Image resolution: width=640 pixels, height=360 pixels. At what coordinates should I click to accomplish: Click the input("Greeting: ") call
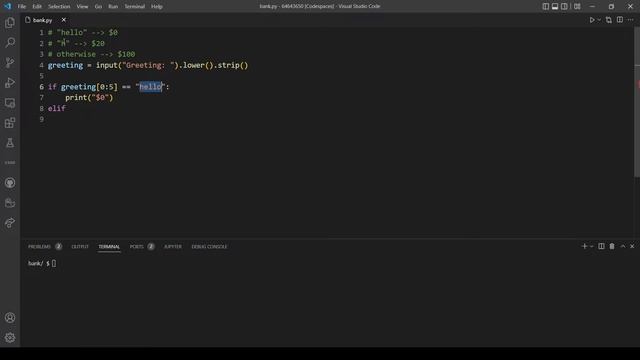137,65
